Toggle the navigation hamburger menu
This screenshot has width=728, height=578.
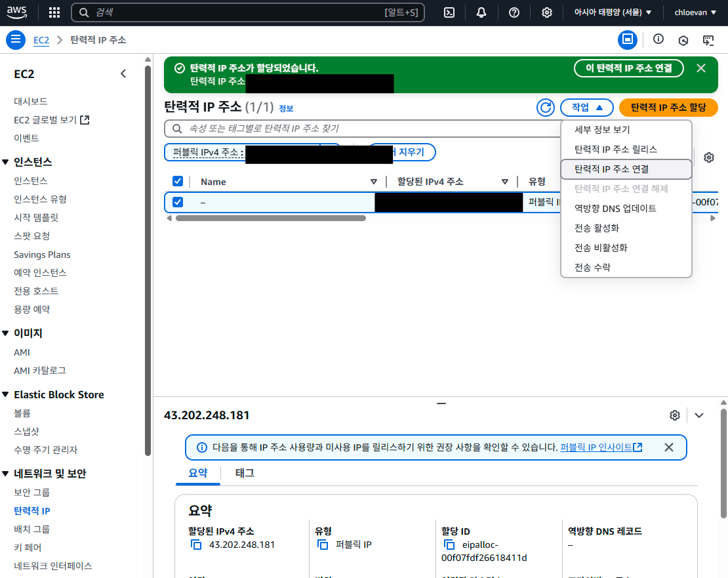click(x=15, y=39)
